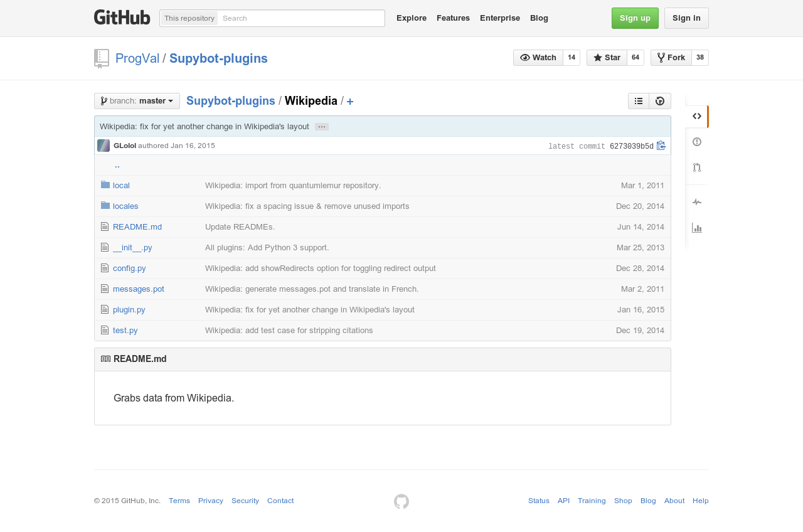Open the ProgVal user link
Image resolution: width=803 pixels, height=532 pixels.
[137, 58]
